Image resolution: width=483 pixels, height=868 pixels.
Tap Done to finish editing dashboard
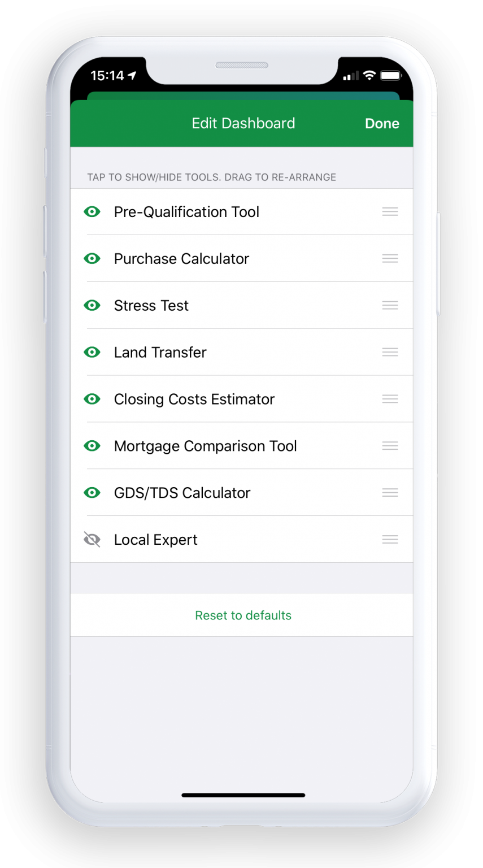[x=382, y=124]
